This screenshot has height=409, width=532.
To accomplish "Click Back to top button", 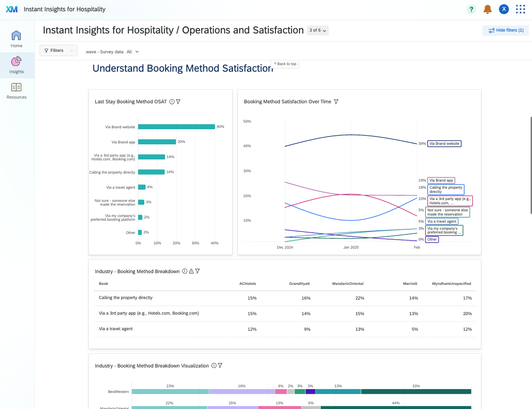I will 285,64.
